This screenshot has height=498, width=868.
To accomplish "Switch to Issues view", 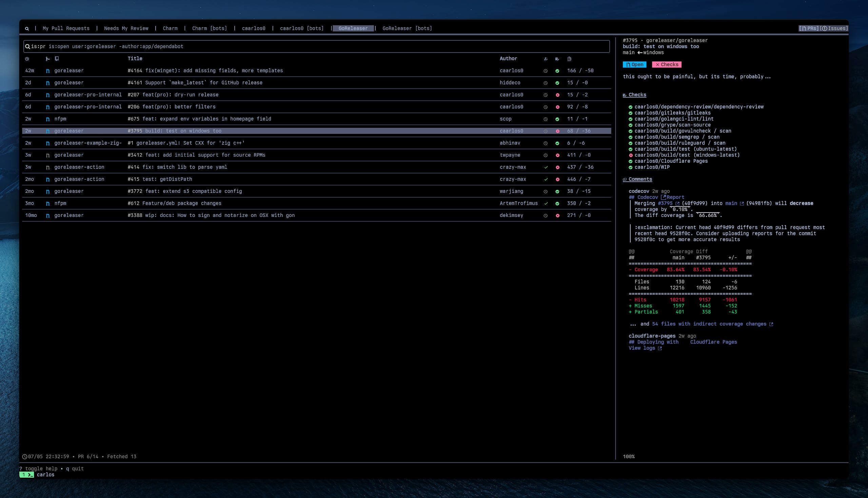I will [x=834, y=28].
